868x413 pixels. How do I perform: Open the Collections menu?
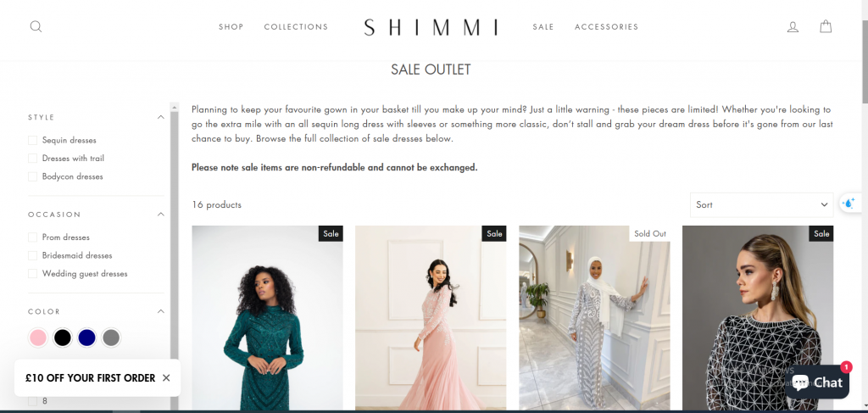[x=296, y=26]
